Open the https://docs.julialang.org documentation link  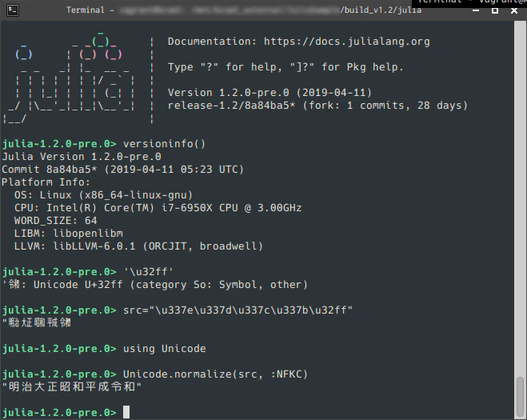[x=346, y=42]
